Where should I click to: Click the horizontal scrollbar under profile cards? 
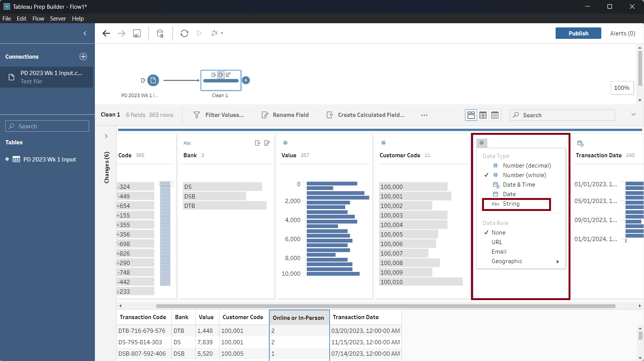tap(385, 306)
